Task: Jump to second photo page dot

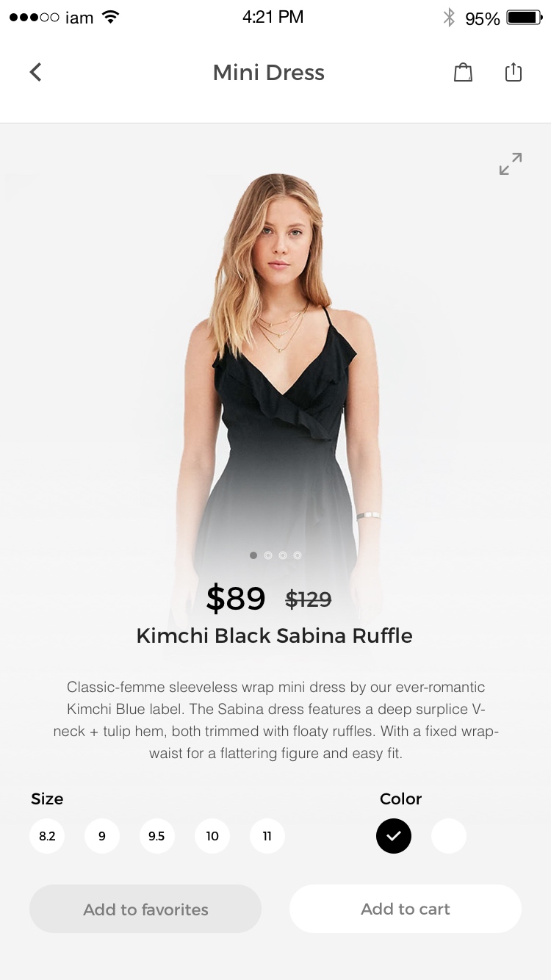Action: (268, 555)
